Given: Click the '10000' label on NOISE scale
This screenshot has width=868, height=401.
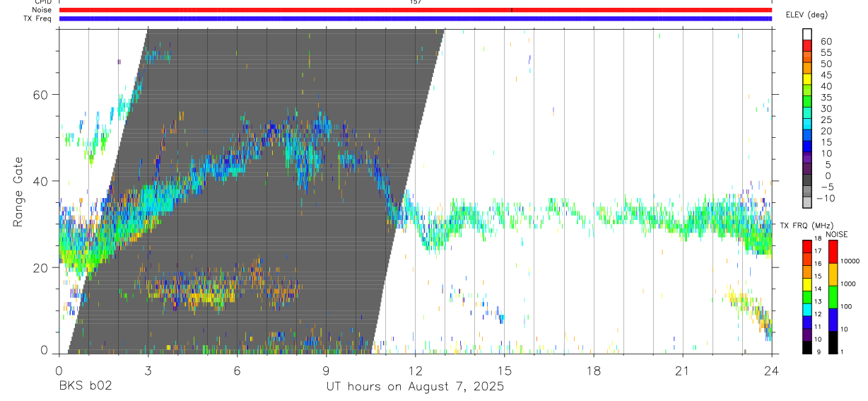Looking at the screenshot, I should point(850,261).
